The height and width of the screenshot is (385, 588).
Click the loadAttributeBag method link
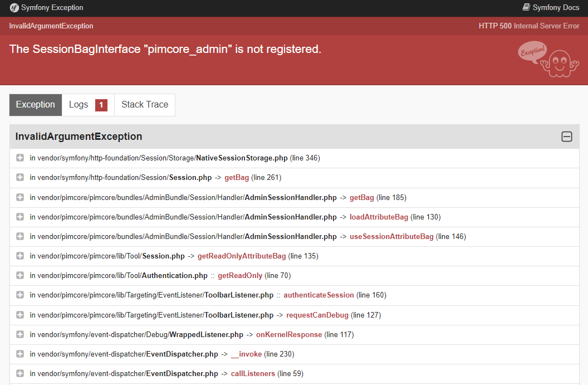379,217
